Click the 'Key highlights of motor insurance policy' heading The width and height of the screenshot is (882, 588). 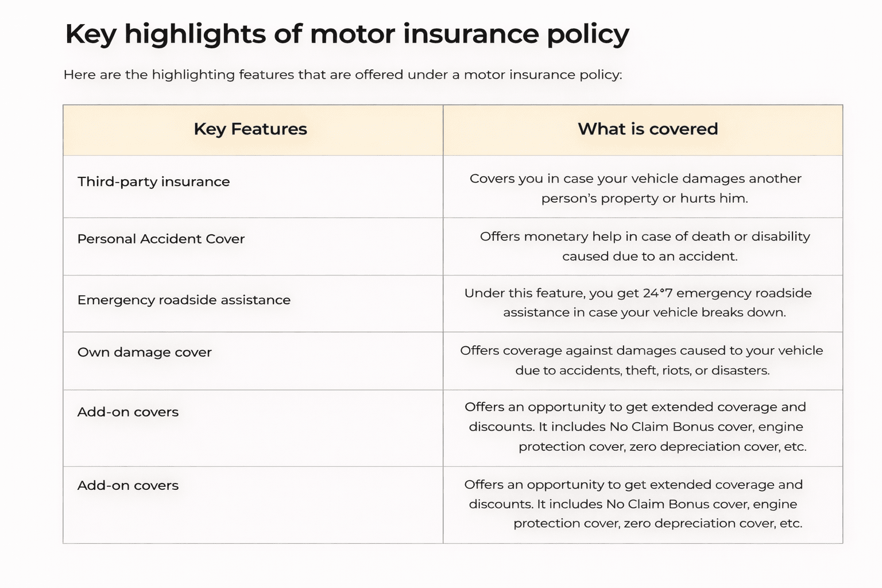tap(347, 34)
